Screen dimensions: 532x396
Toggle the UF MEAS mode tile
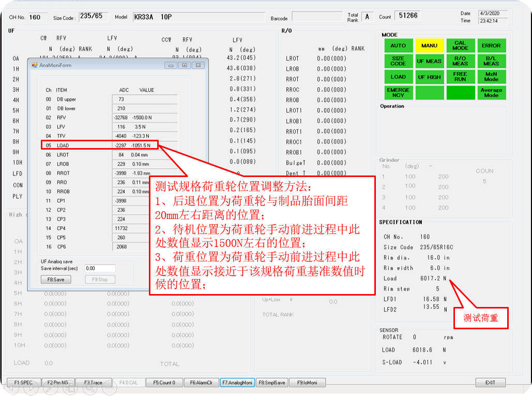[x=429, y=61]
